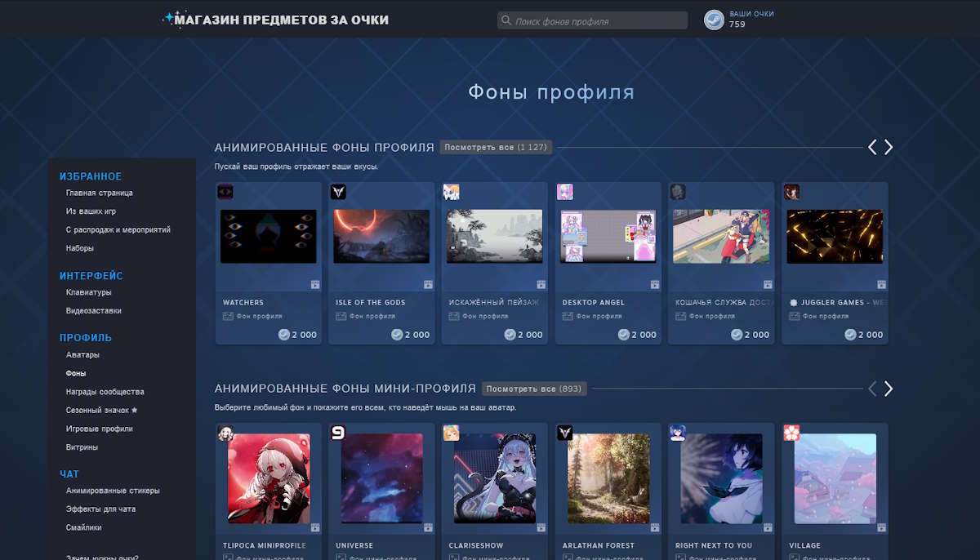Click the Universe card game icon
Image resolution: width=980 pixels, height=560 pixels.
click(338, 433)
